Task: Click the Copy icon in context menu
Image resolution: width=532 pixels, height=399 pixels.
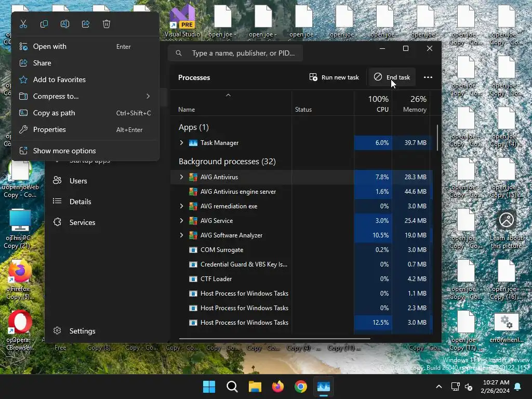Action: point(44,24)
